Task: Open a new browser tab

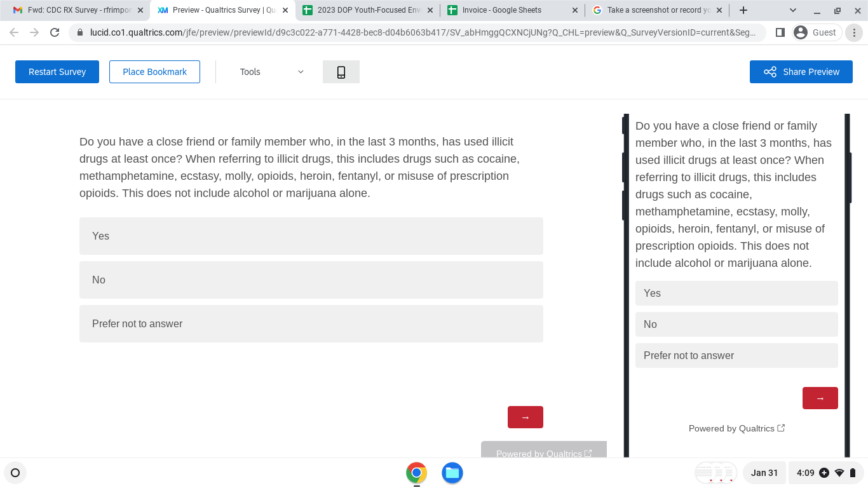Action: tap(743, 10)
